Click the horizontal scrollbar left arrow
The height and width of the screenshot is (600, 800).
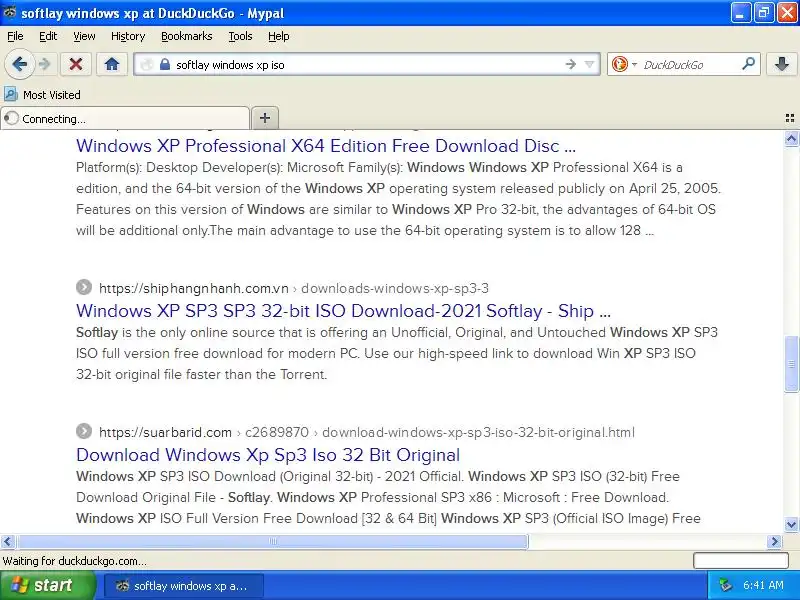[8, 541]
